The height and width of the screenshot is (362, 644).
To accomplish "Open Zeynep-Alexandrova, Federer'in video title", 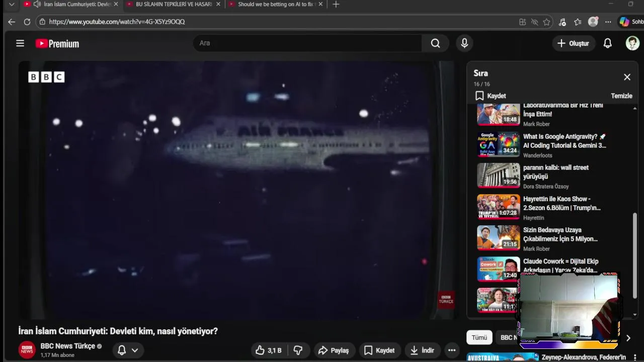I will 584,357.
